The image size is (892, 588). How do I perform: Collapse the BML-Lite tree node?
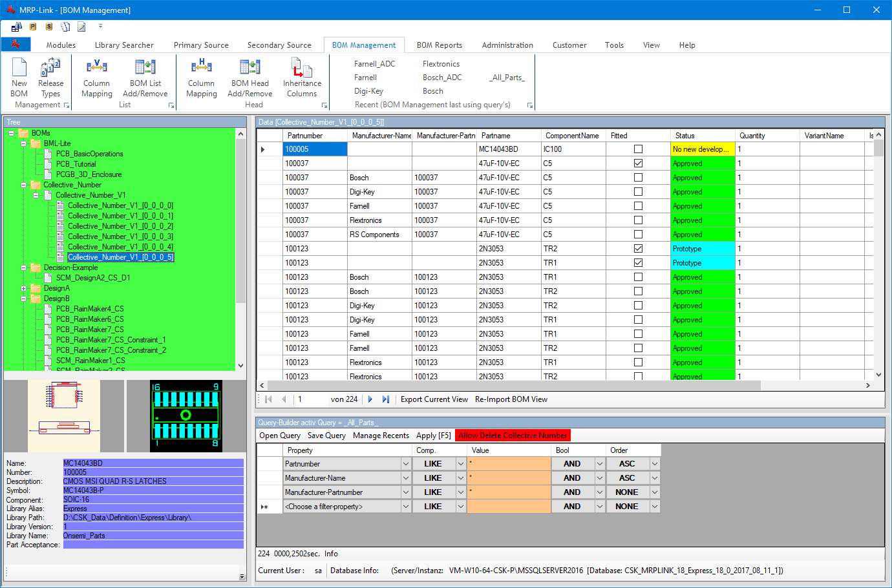click(23, 143)
